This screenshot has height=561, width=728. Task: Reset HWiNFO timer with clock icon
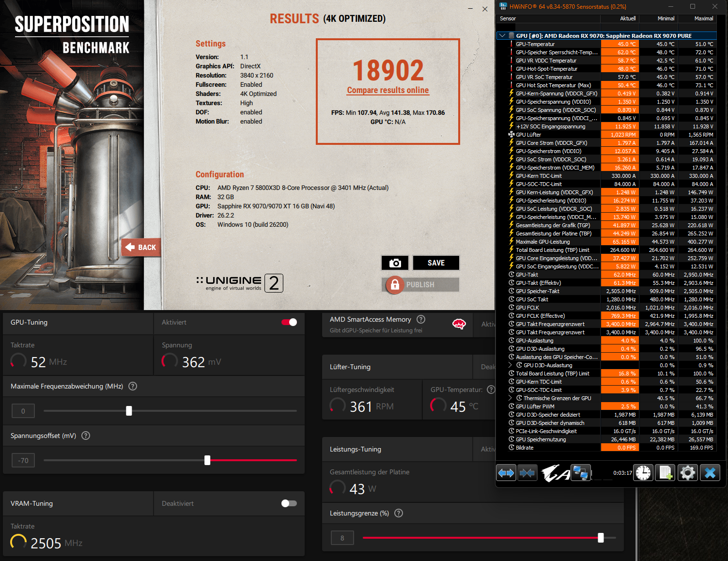tap(643, 472)
